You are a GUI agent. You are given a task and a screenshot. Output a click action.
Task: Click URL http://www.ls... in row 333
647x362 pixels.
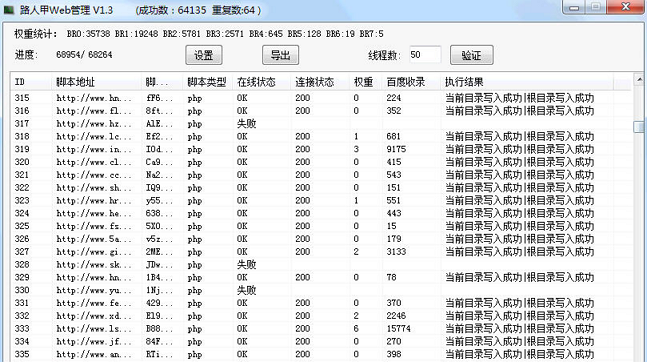94,328
